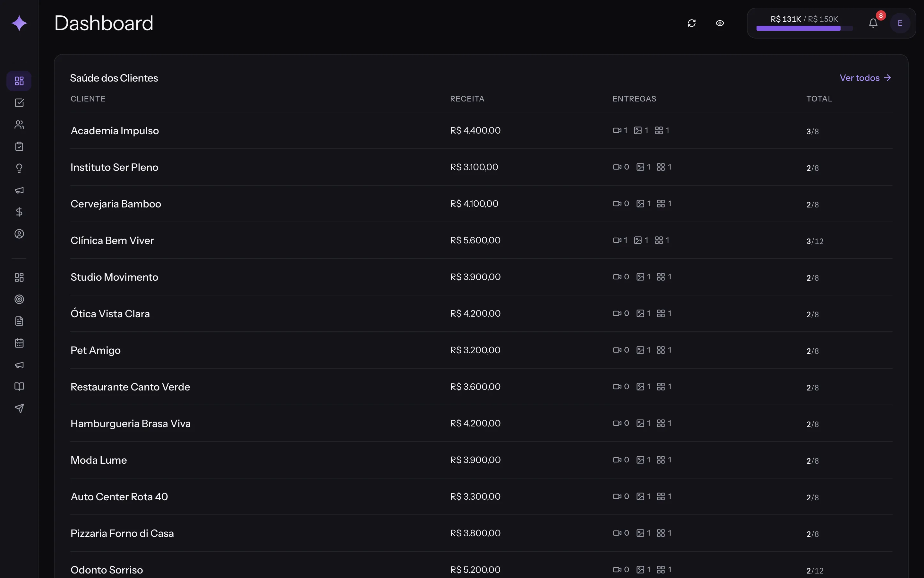The width and height of the screenshot is (924, 578).
Task: Select the Cervejaria Bamboo client name
Action: [x=116, y=204]
